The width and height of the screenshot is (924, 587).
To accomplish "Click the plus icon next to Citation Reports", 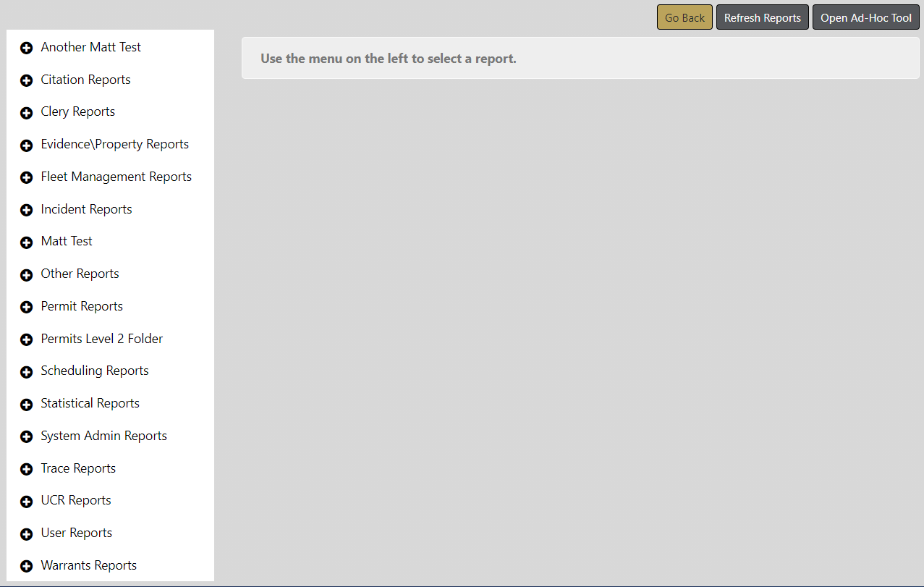I will [x=27, y=81].
